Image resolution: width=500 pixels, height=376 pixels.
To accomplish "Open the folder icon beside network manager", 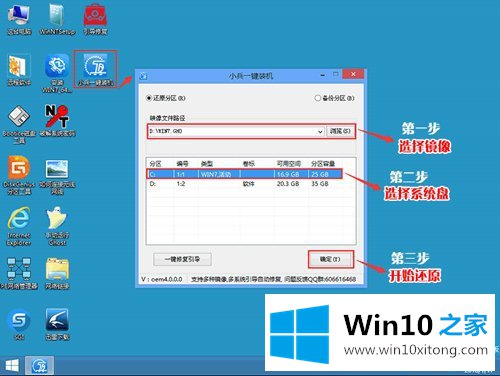I will (x=57, y=273).
